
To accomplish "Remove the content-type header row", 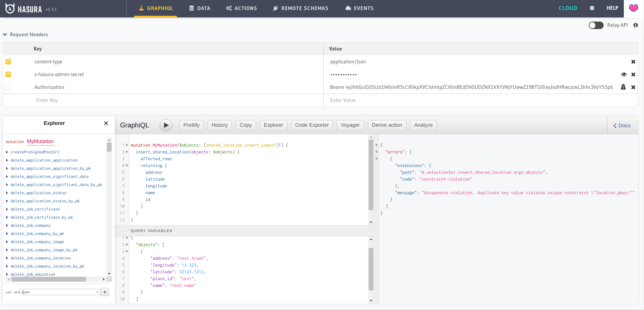I will (633, 62).
